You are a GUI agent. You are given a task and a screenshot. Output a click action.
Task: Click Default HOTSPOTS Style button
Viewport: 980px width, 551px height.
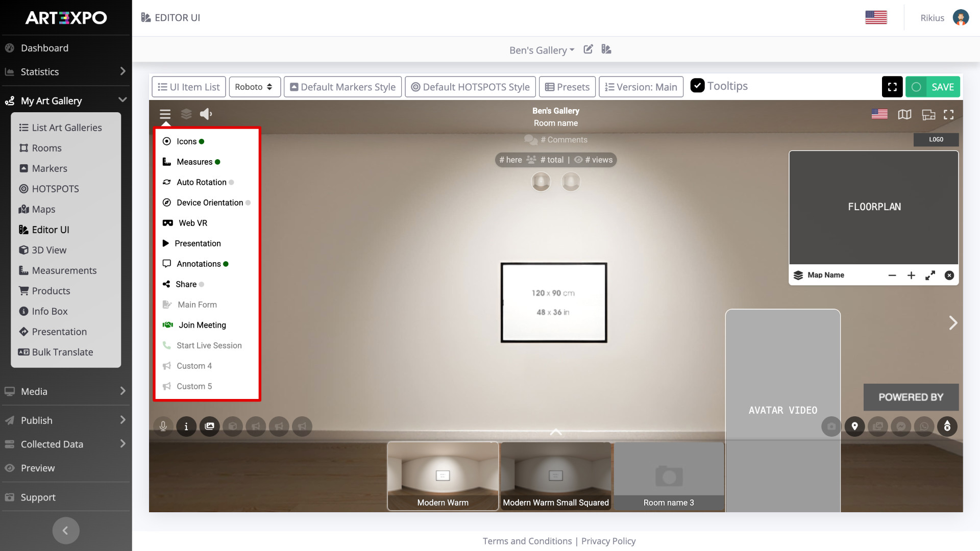[471, 87]
